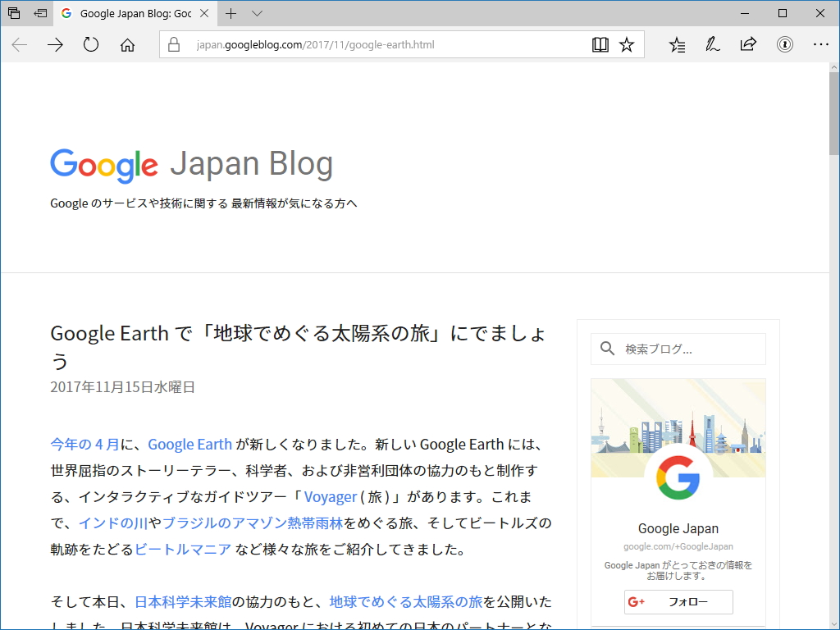
Task: Add this page to favorites via the star
Action: (x=627, y=45)
